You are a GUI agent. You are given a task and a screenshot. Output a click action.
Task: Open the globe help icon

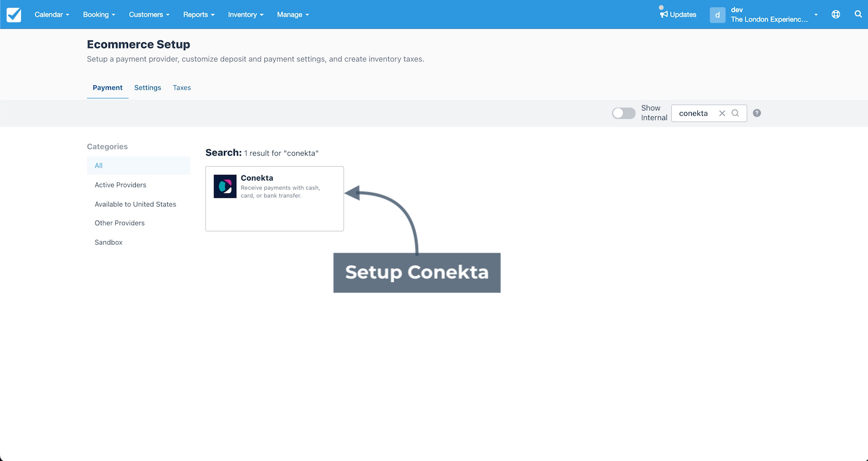(x=836, y=15)
